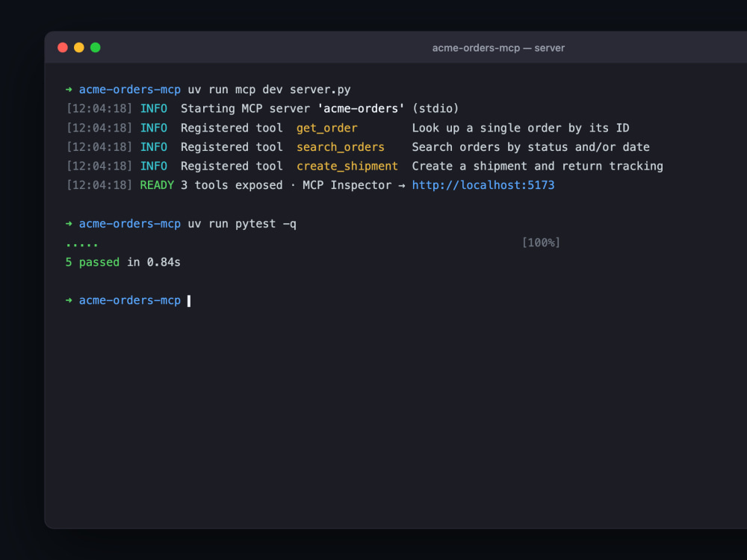Click acme-orders-mcp directory in the last prompt
This screenshot has width=747, height=560.
click(x=129, y=300)
